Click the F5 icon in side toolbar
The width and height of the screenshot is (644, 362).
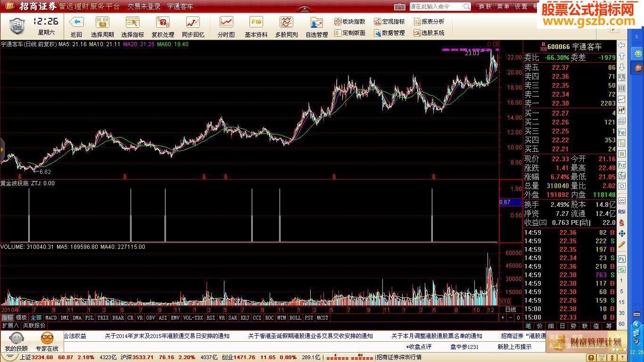[622, 259]
